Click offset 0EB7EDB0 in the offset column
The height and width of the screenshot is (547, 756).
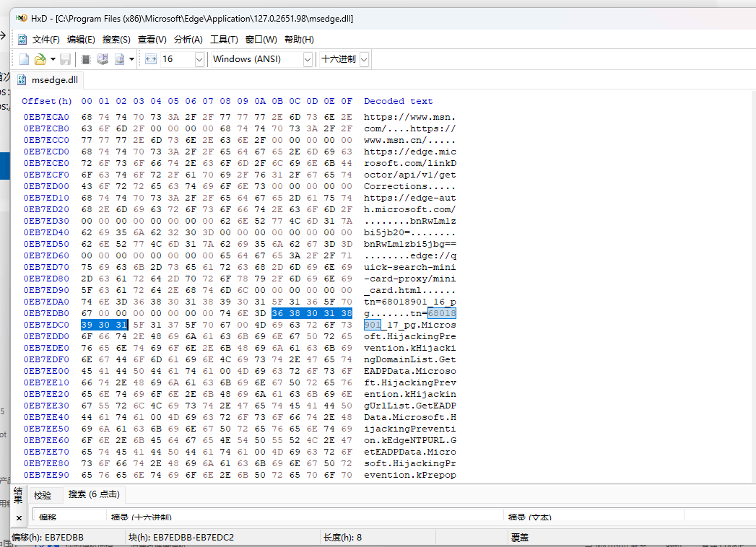(46, 313)
